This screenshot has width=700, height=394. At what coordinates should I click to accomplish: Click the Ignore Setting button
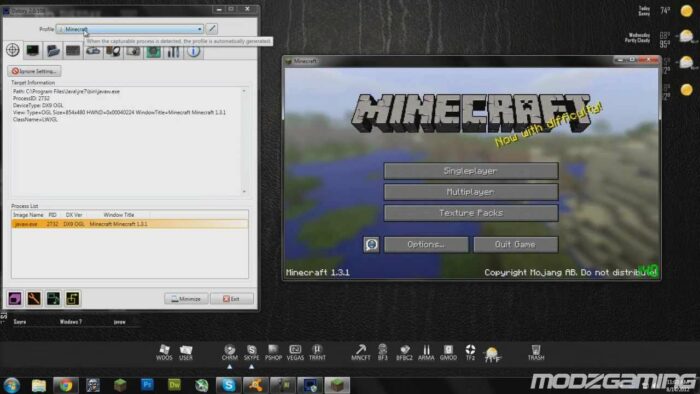point(34,71)
